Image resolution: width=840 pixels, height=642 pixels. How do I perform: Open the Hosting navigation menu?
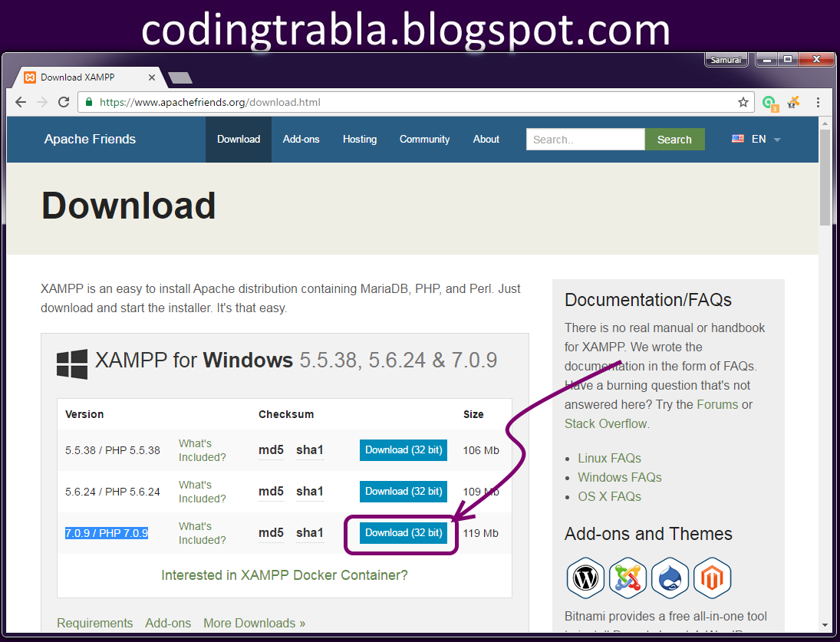tap(360, 139)
